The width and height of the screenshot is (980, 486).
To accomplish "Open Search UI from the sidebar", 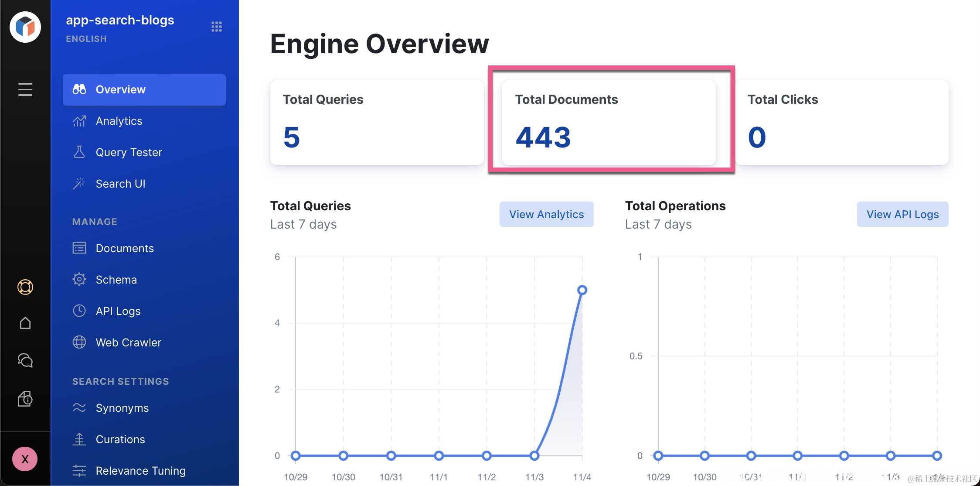I will 120,184.
